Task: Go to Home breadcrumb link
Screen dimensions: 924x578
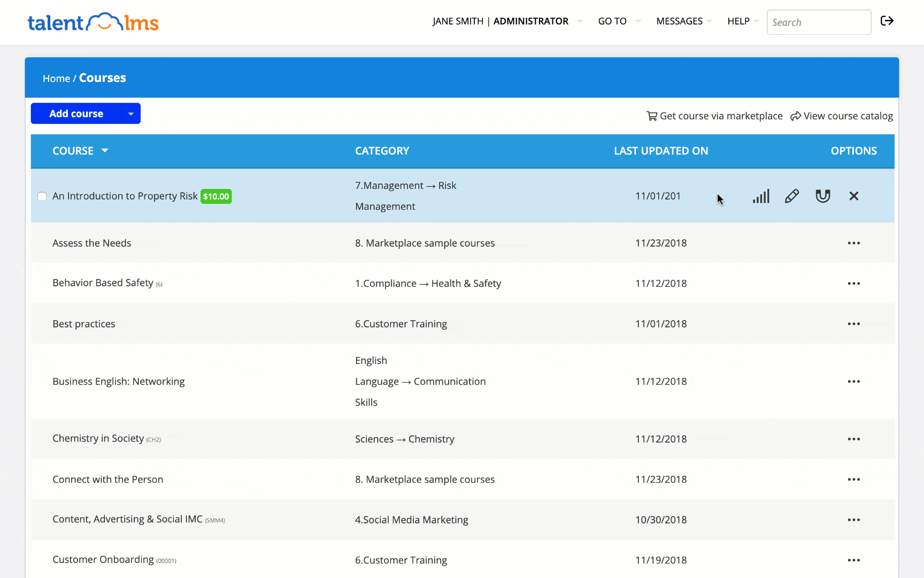Action: click(x=56, y=79)
